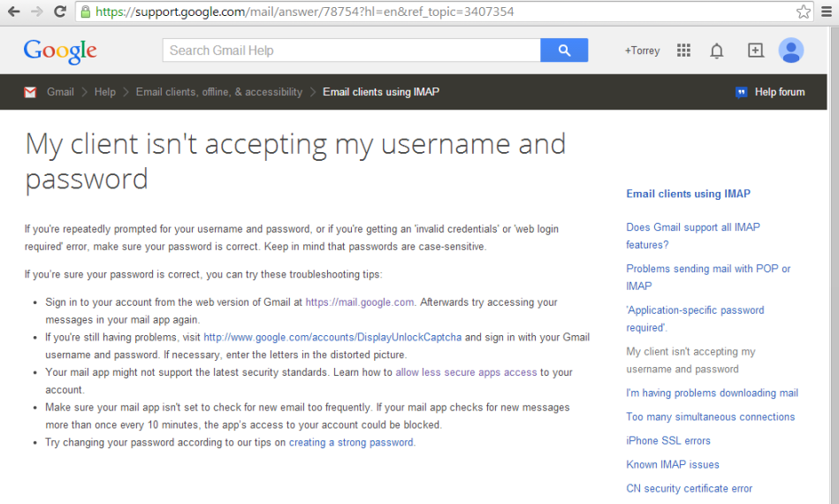The width and height of the screenshot is (839, 504).
Task: Click the Google logo
Action: point(60,51)
